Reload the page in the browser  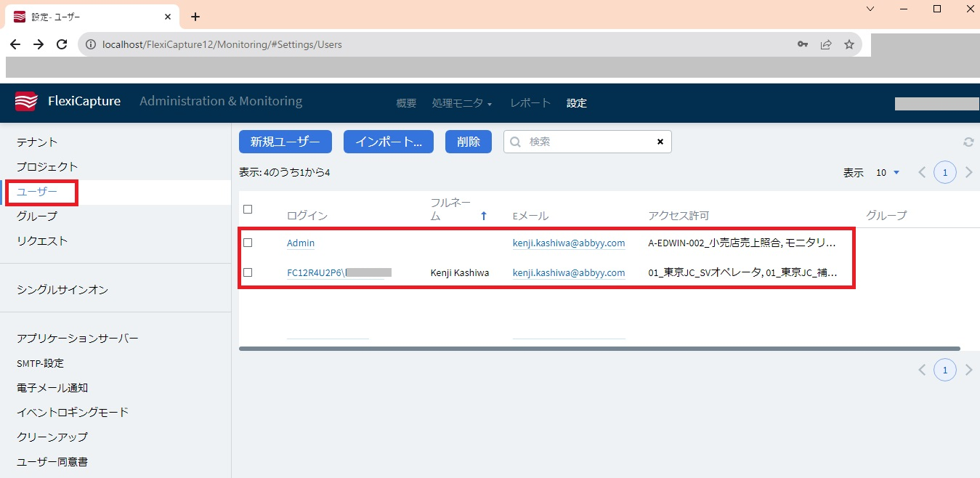coord(62,44)
